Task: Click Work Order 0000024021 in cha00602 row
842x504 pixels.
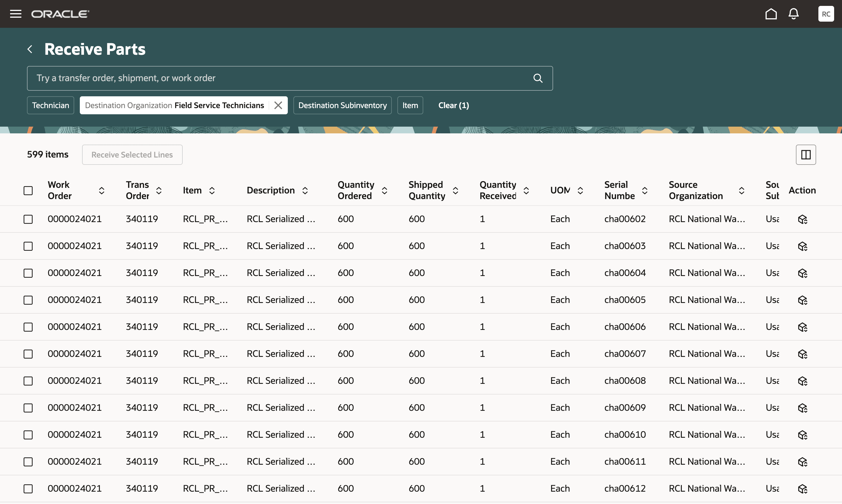Action: click(74, 219)
